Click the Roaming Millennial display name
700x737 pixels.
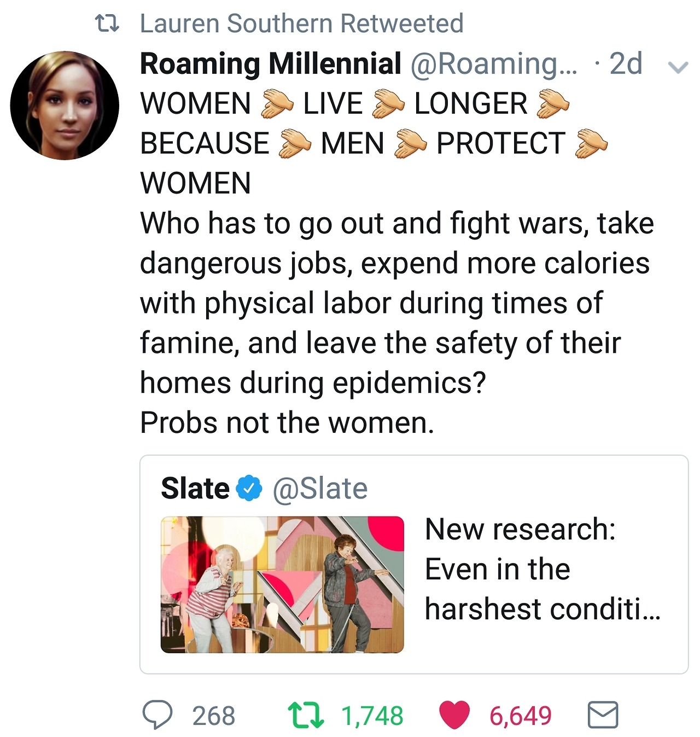271,63
